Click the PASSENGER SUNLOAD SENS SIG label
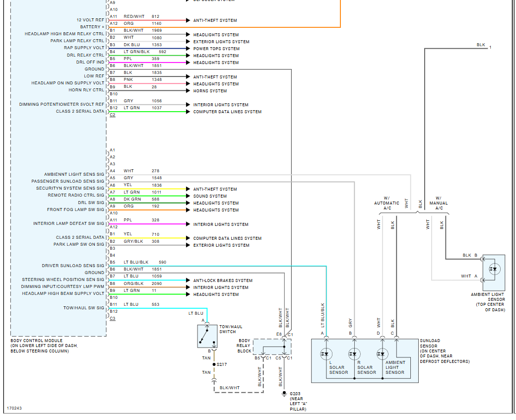The image size is (516, 420). tap(68, 181)
